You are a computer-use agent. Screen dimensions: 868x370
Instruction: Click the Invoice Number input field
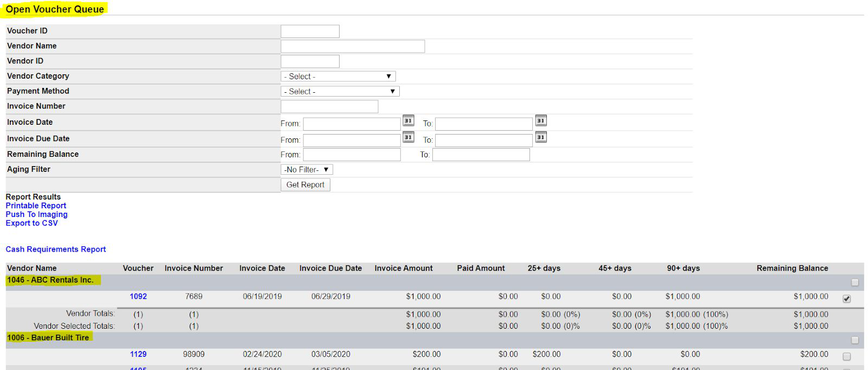329,106
